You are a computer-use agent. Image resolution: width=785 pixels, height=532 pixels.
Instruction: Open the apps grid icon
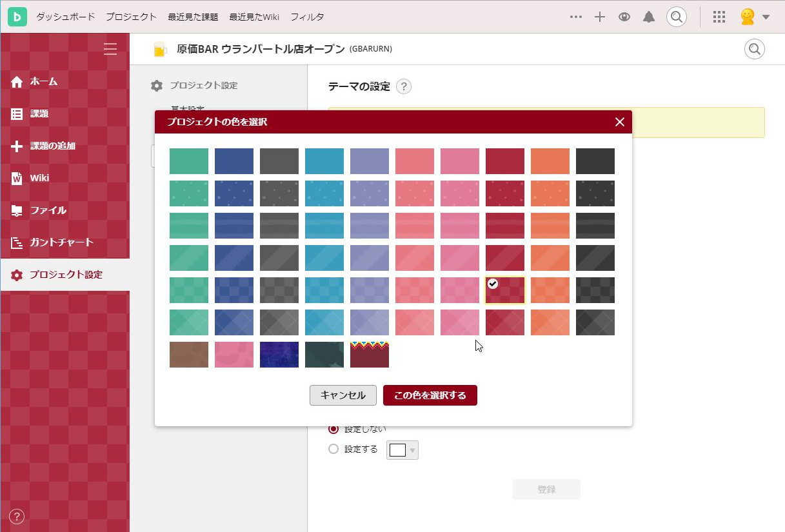719,17
